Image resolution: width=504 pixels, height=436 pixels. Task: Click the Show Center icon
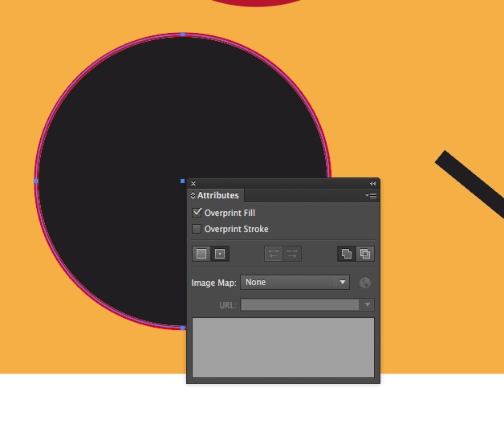[x=220, y=254]
